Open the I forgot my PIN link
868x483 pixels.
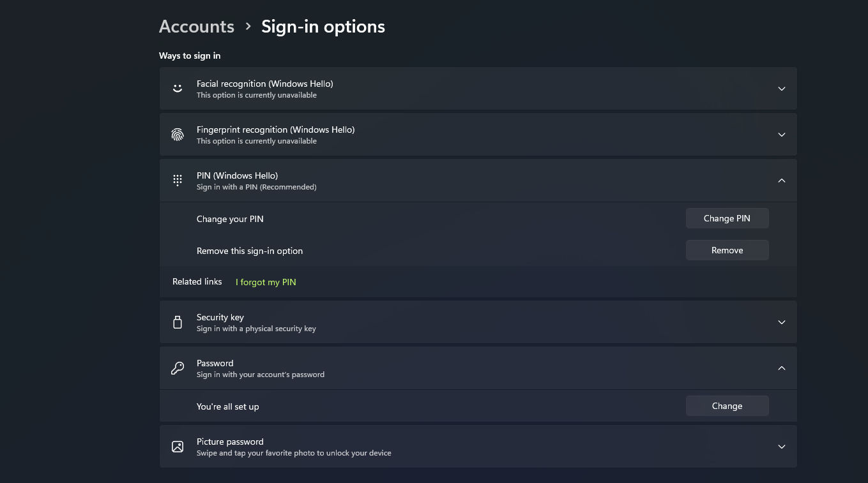click(266, 282)
